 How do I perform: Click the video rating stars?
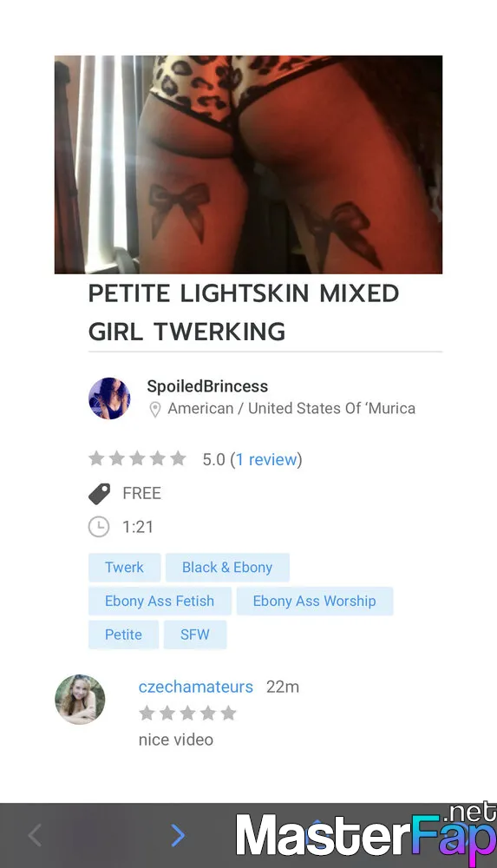[137, 459]
